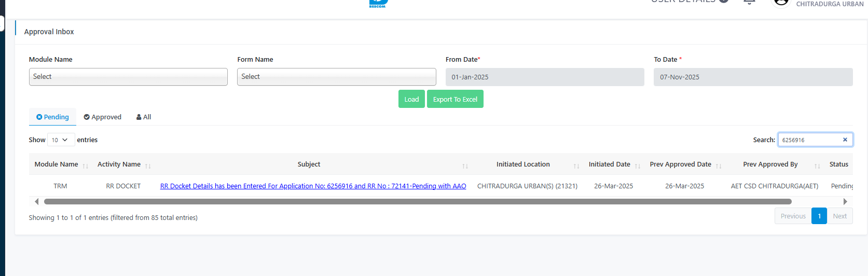This screenshot has width=868, height=276.
Task: Click the TRM module name cell
Action: pyautogui.click(x=60, y=186)
